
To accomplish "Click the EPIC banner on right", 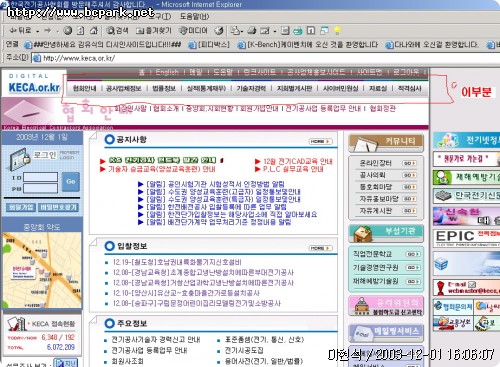I will point(467,237).
